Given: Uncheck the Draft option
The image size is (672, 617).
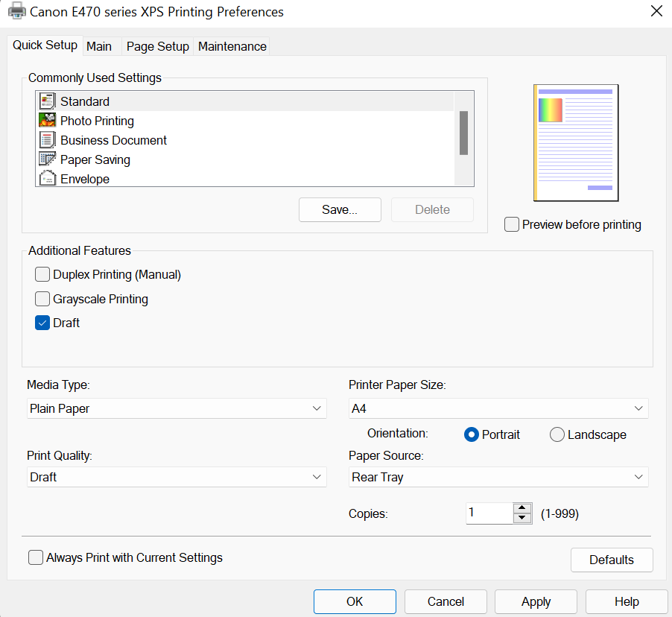Looking at the screenshot, I should point(42,323).
